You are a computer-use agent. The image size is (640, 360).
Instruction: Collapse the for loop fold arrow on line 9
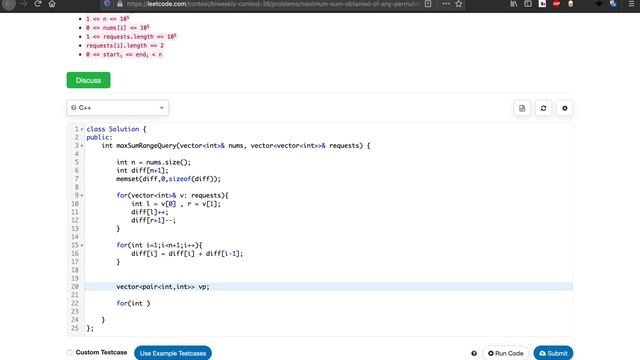[x=82, y=196]
